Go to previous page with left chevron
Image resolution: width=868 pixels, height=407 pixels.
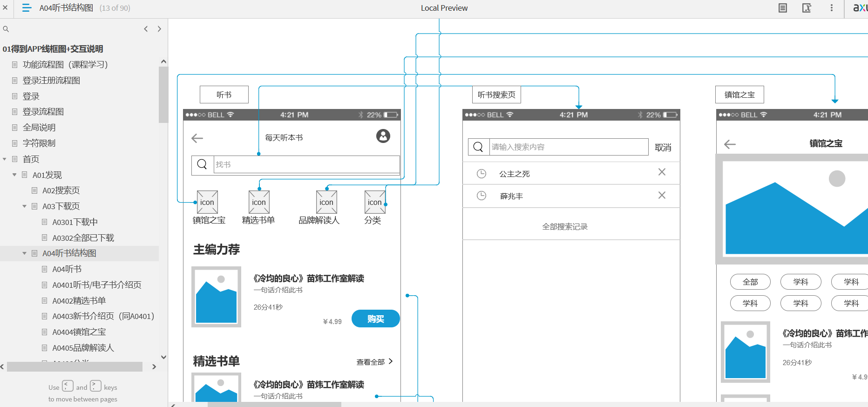pyautogui.click(x=146, y=29)
